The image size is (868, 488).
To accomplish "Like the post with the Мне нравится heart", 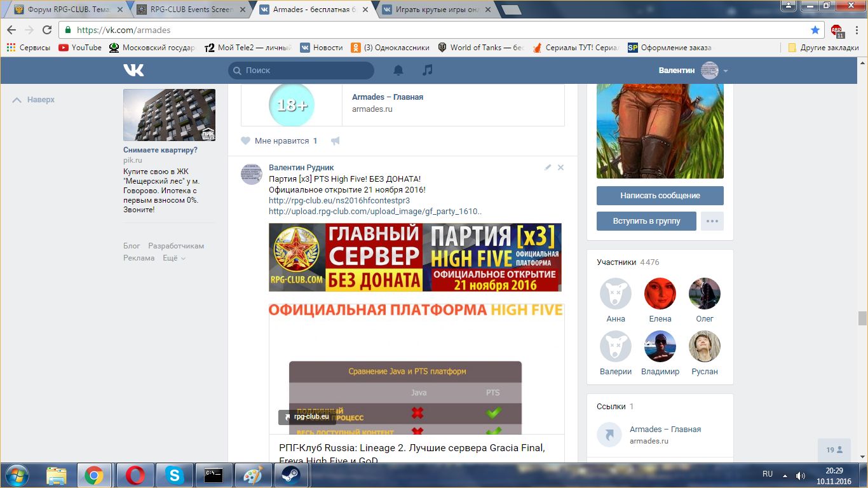I will [x=279, y=141].
